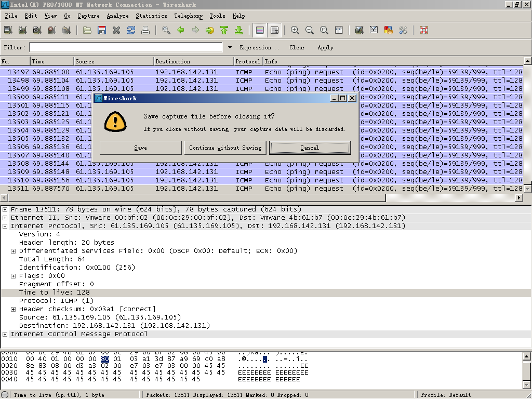The height and width of the screenshot is (399, 532).
Task: Stop the running capture via toolbar
Action: pyautogui.click(x=52, y=30)
